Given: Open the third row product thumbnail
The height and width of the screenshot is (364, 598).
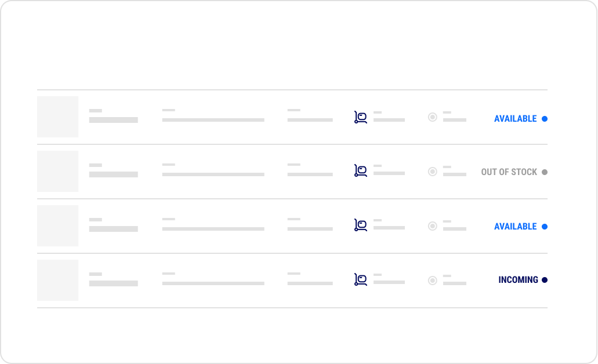Looking at the screenshot, I should pos(57,225).
